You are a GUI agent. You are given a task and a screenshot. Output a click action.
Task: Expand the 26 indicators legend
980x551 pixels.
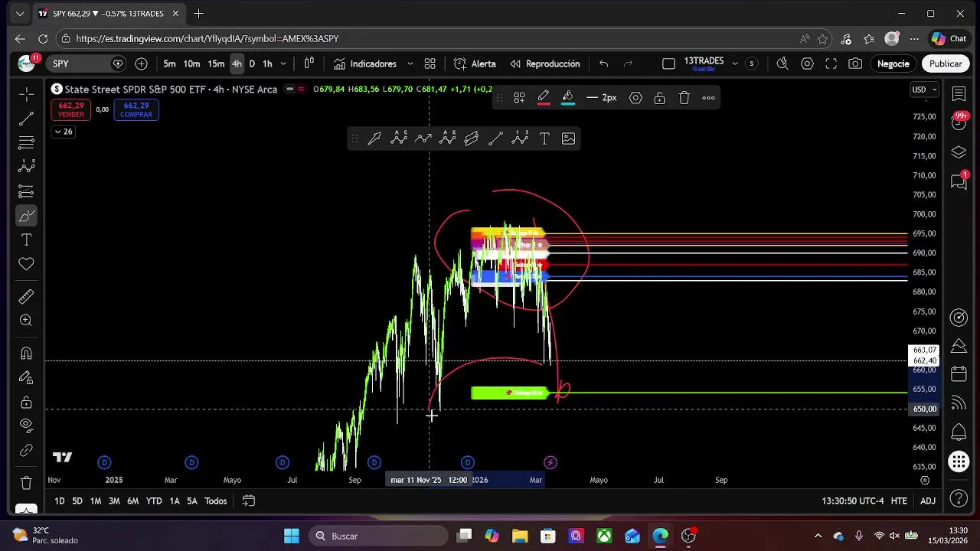coord(63,132)
